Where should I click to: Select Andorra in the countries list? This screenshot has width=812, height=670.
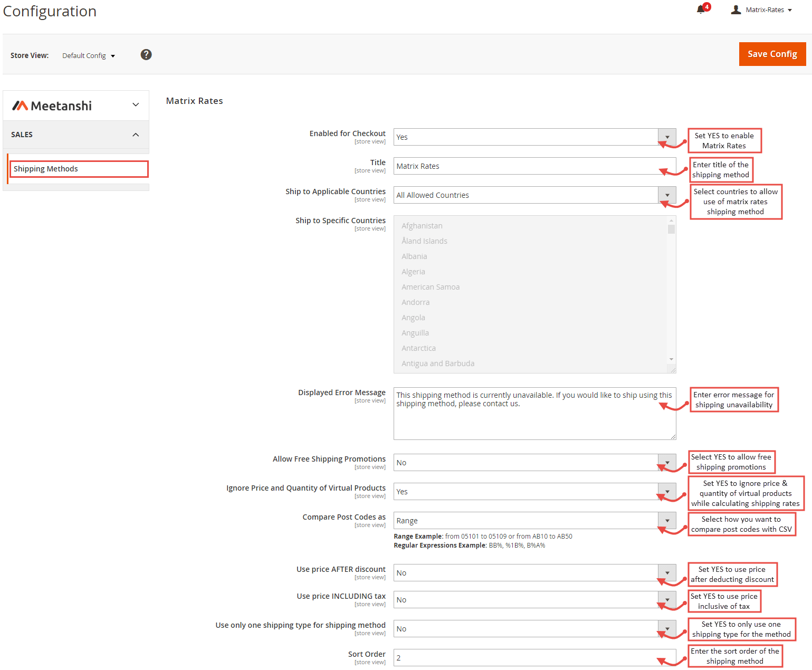(415, 302)
